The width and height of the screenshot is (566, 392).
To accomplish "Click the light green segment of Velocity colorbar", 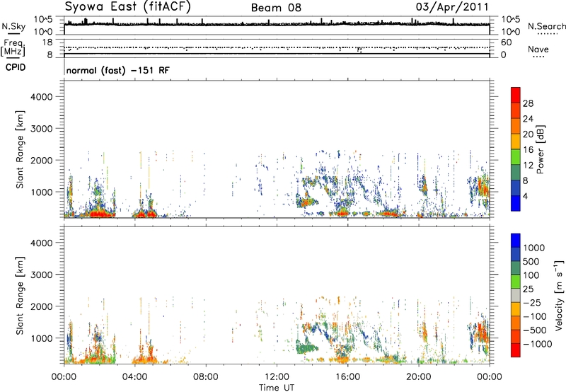I will point(516,282).
